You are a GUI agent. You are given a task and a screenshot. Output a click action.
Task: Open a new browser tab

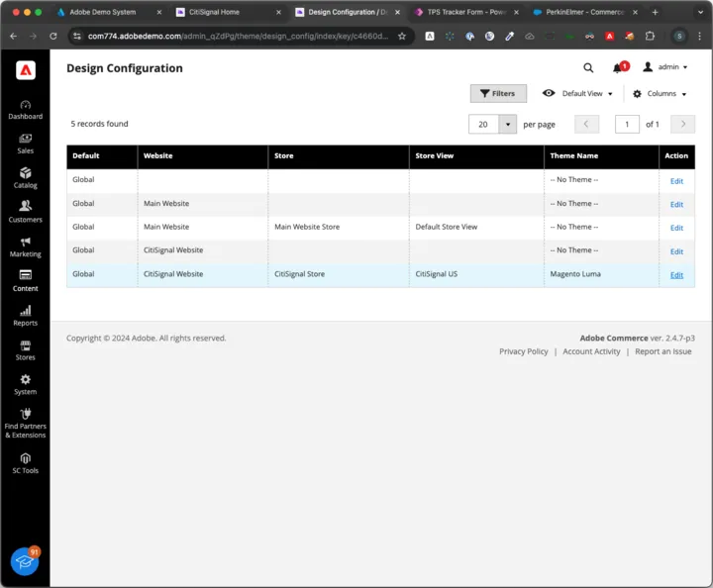pyautogui.click(x=655, y=12)
